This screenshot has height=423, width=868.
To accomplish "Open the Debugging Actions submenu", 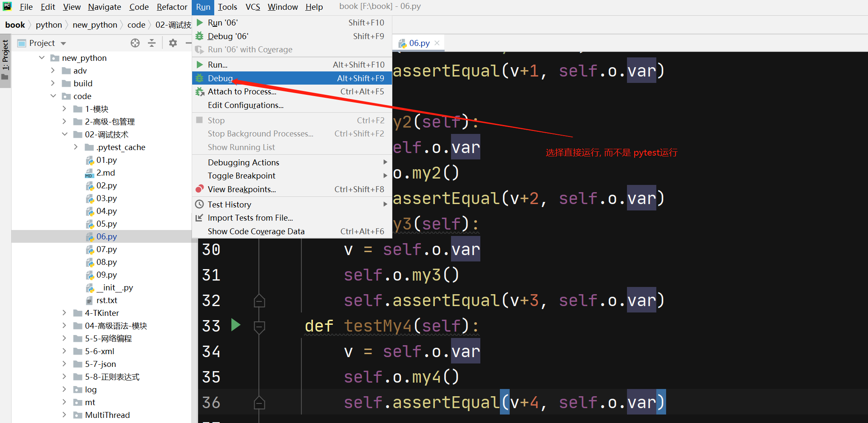I will pos(243,162).
